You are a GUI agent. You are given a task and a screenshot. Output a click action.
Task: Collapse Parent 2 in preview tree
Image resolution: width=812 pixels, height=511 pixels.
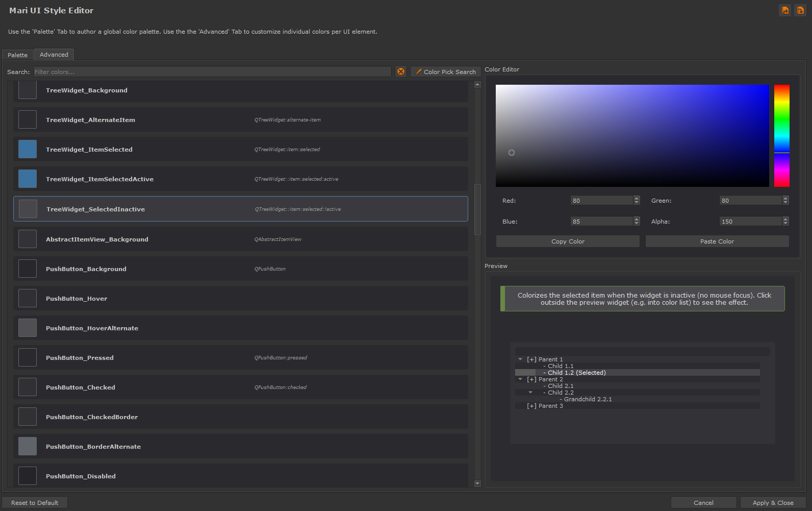(x=520, y=379)
